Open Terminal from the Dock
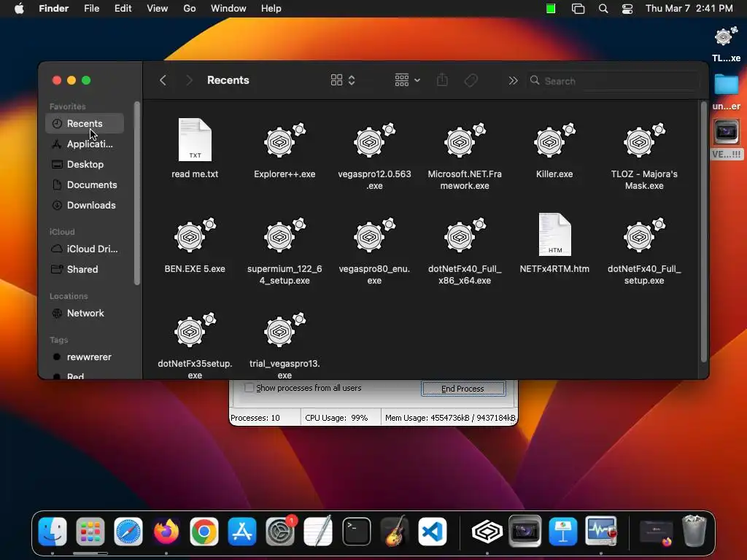The image size is (747, 560). 356,531
